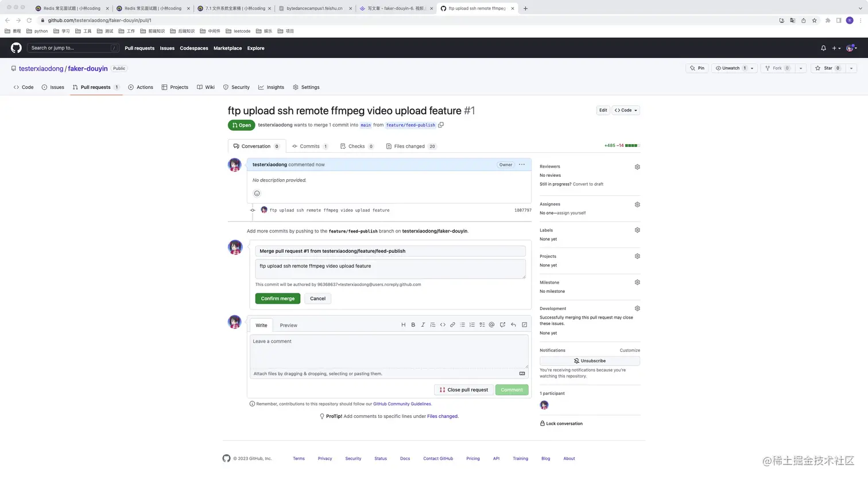This screenshot has width=868, height=480.
Task: Click the merge commit message text area
Action: (390, 269)
